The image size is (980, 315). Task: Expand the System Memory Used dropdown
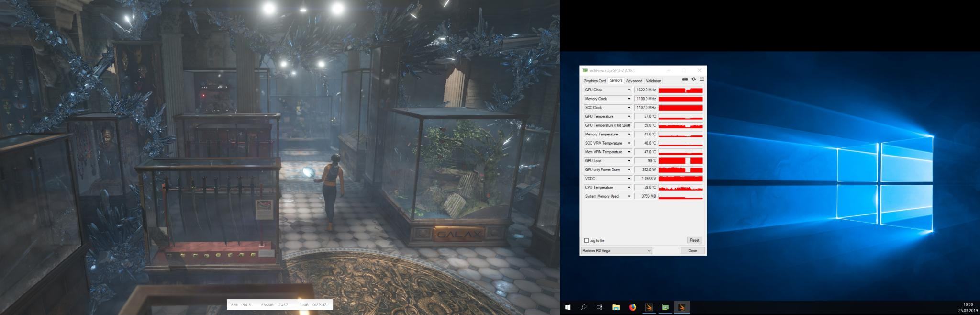[x=629, y=196]
